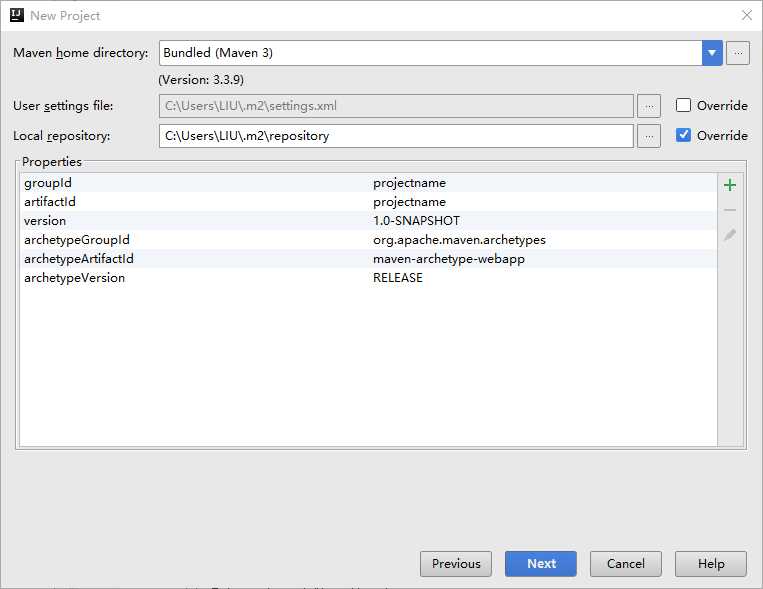Click the IntelliJ logo in title bar
The width and height of the screenshot is (763, 589).
tap(17, 15)
